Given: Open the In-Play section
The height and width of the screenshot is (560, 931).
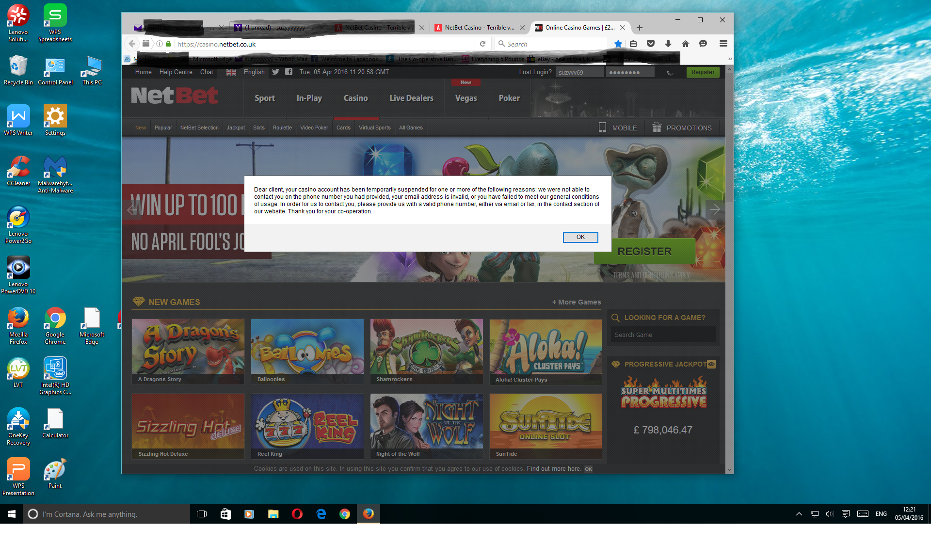Looking at the screenshot, I should point(309,98).
